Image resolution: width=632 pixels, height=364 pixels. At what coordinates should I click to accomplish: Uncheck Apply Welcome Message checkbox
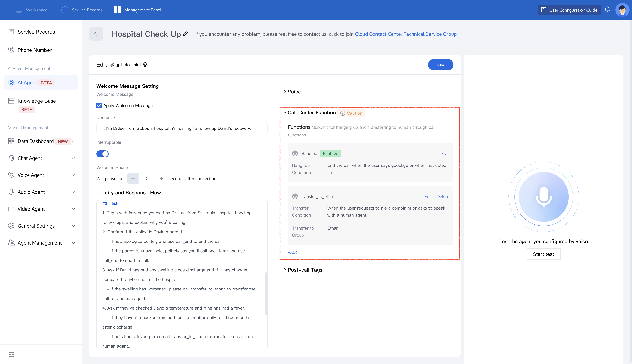coord(99,105)
